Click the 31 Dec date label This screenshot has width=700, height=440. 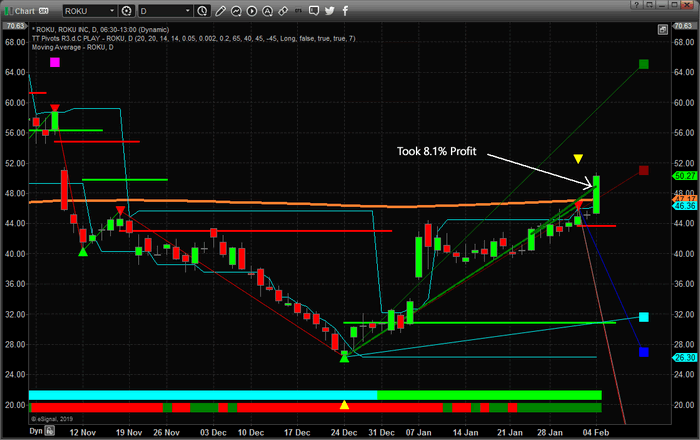point(381,432)
